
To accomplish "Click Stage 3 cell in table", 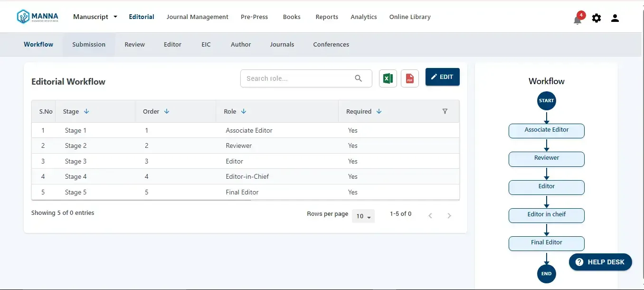I will click(76, 161).
